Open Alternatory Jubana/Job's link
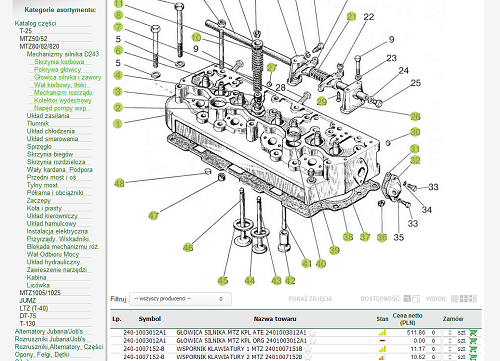 (x=49, y=331)
